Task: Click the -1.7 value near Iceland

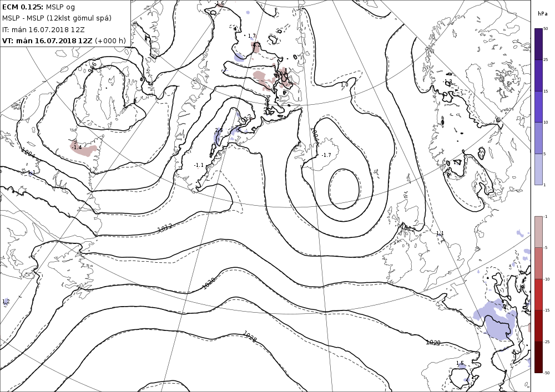Action: (x=326, y=155)
